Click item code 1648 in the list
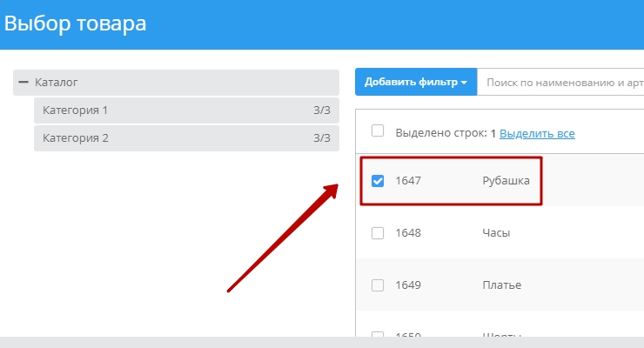 (408, 233)
